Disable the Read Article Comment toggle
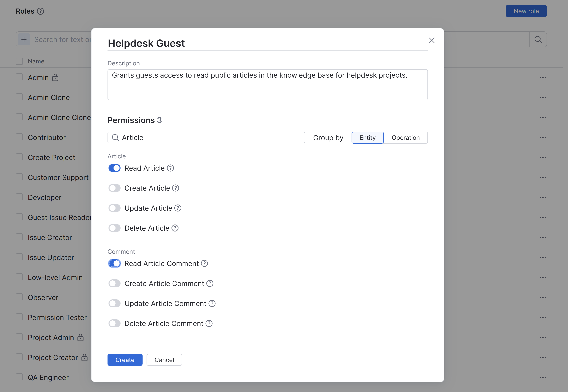Viewport: 568px width, 392px height. point(114,264)
